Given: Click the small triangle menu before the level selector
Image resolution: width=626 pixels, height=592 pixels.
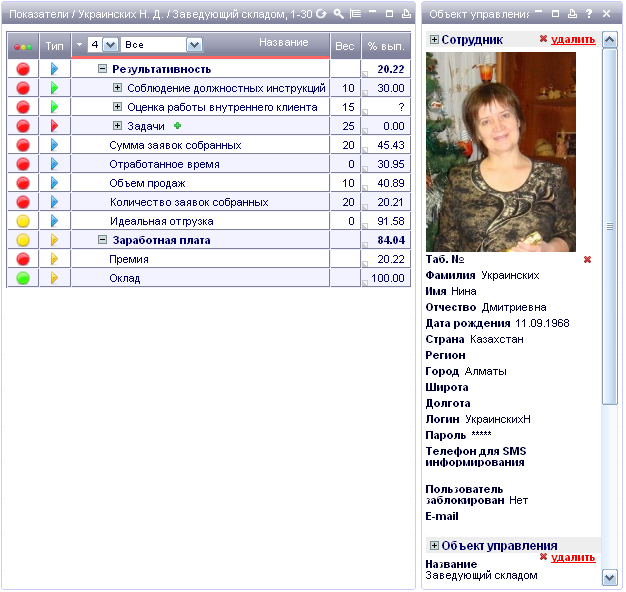Looking at the screenshot, I should [79, 44].
